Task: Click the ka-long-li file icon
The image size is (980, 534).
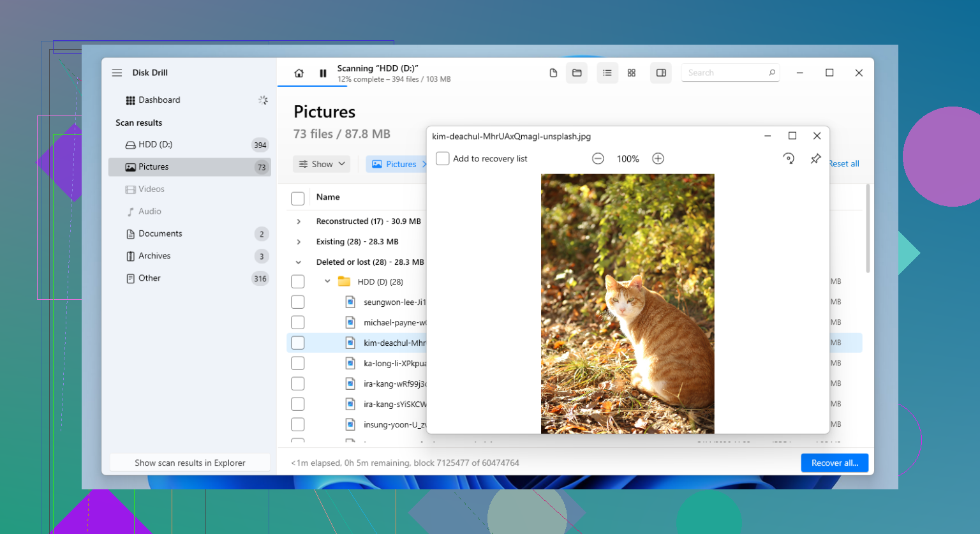Action: coord(350,363)
